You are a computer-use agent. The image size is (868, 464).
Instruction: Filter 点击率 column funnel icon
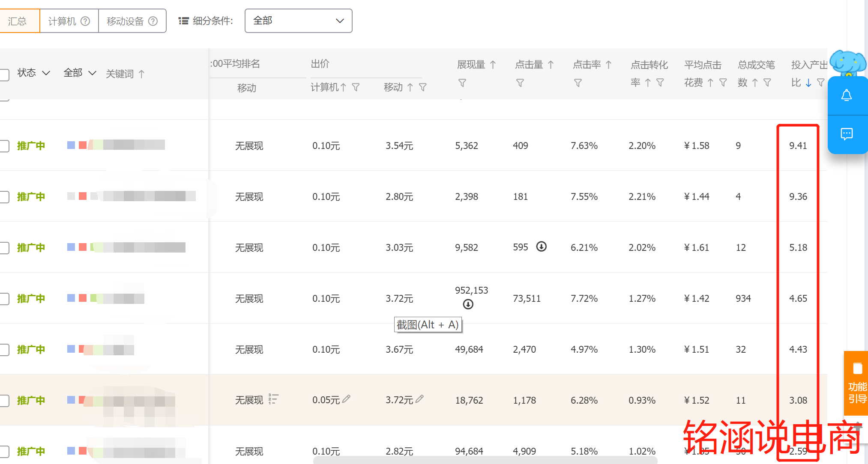coord(578,83)
